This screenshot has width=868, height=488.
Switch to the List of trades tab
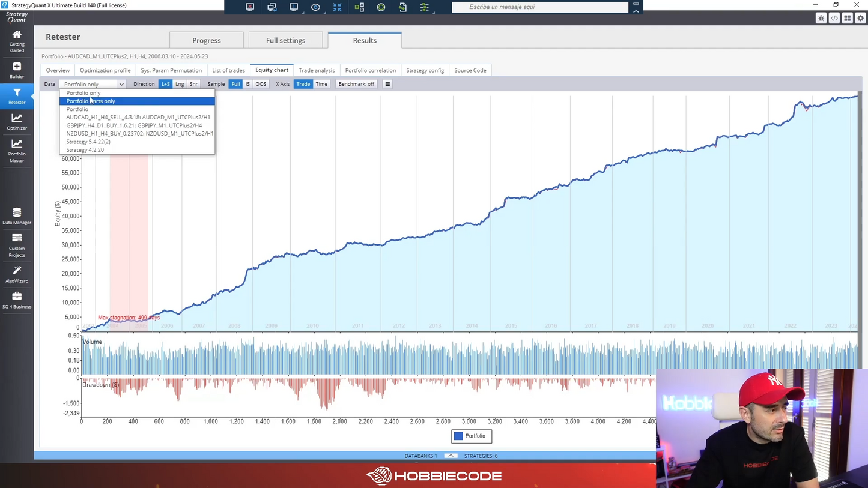(x=228, y=70)
